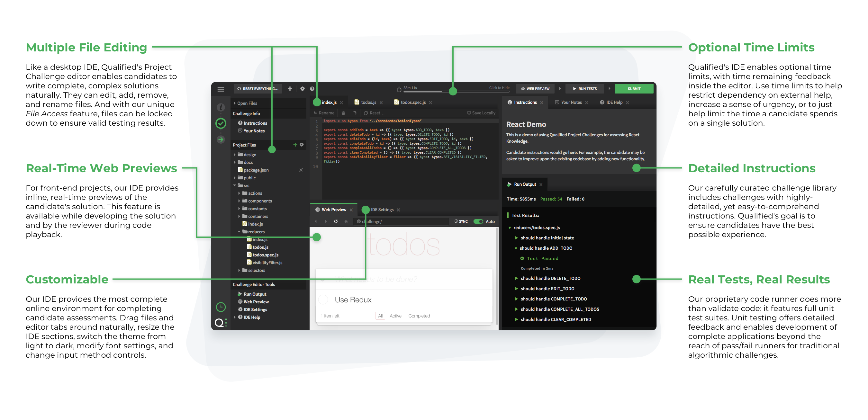Click the Project Files settings gear

302,145
